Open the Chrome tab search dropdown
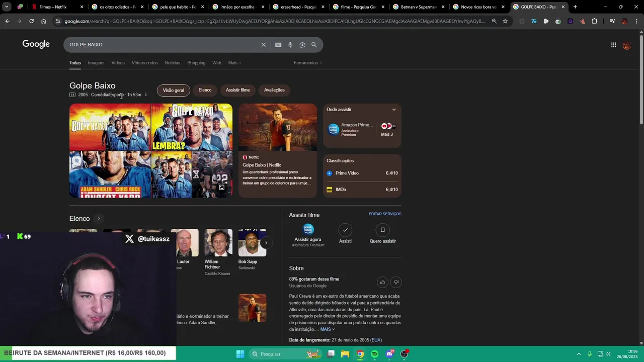 tap(7, 7)
